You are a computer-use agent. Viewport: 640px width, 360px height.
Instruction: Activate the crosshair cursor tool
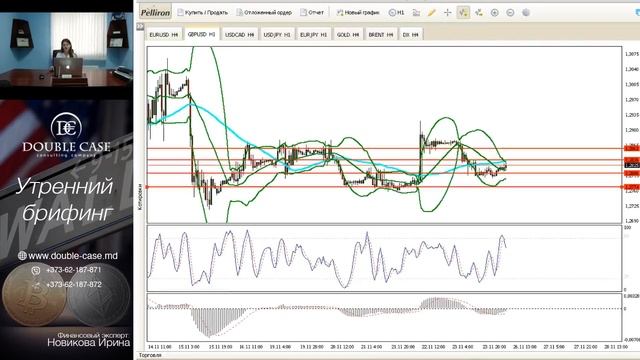pyautogui.click(x=447, y=13)
